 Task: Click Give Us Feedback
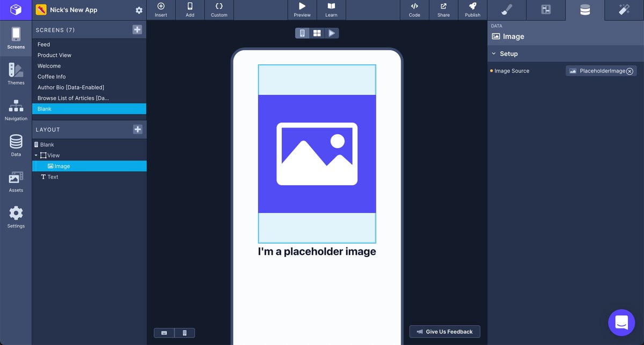(444, 331)
